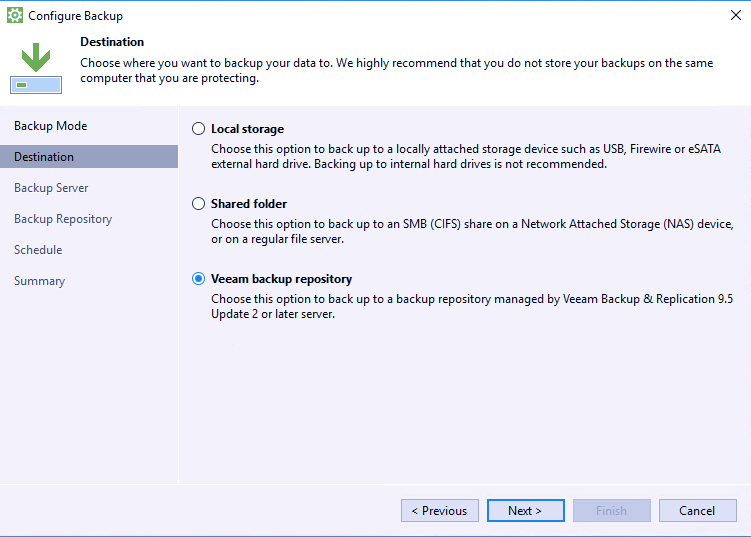
Task: Cancel the backup configuration
Action: [x=697, y=511]
